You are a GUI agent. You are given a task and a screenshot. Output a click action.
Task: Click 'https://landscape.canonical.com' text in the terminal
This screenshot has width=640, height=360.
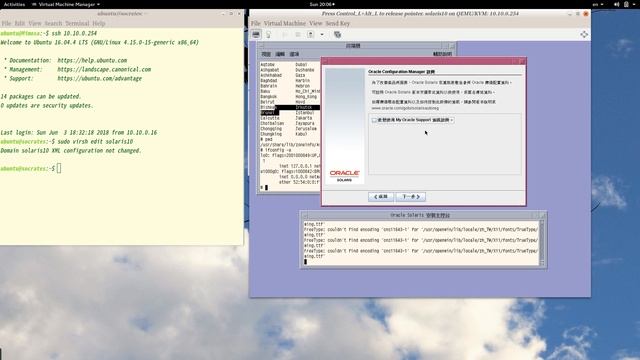[104, 69]
